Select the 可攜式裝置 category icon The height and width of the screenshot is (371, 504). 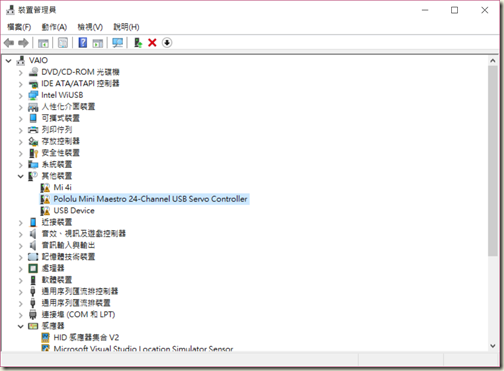[33, 118]
